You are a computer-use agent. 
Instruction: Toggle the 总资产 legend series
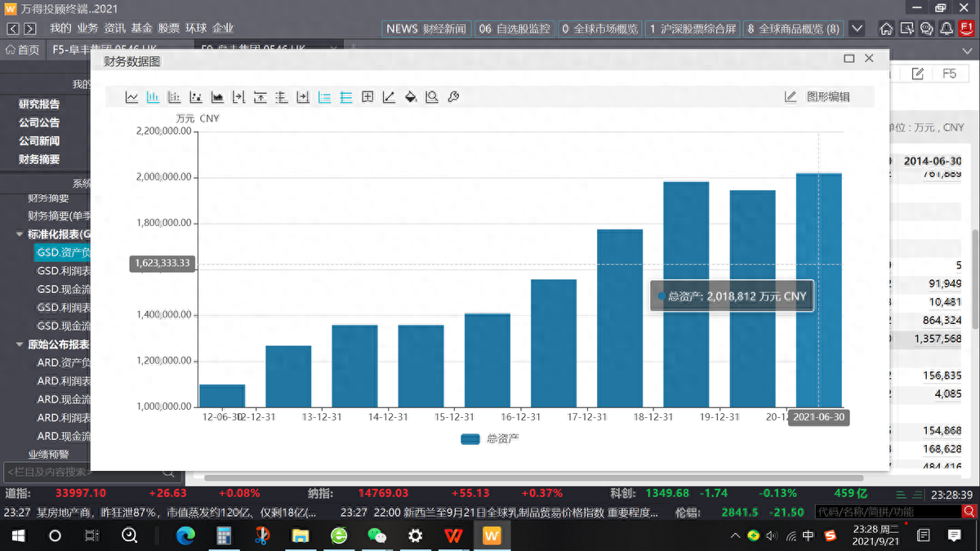[x=490, y=438]
